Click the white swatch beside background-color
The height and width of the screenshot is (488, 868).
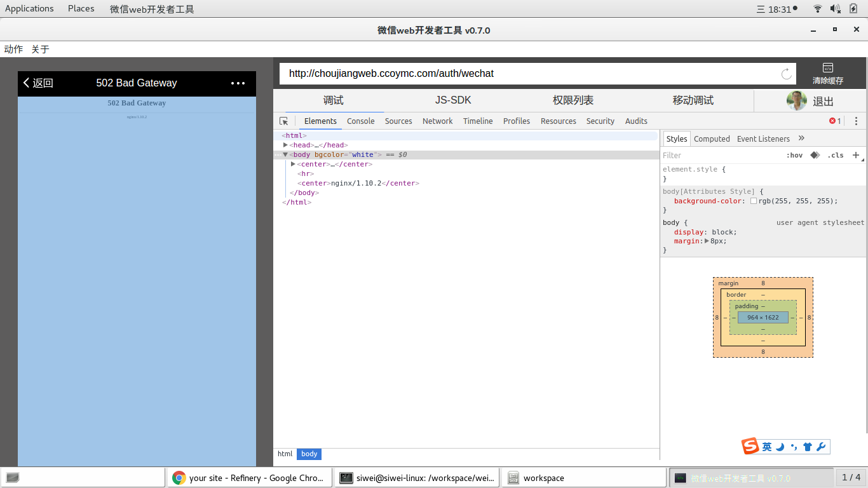[753, 201]
